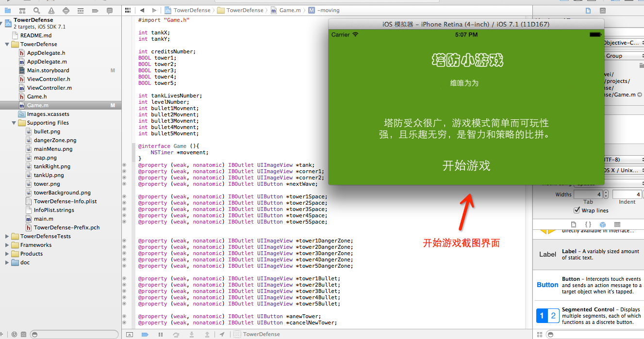Switch library to icon grid view
Screen dimensions: 644x339
[540, 334]
